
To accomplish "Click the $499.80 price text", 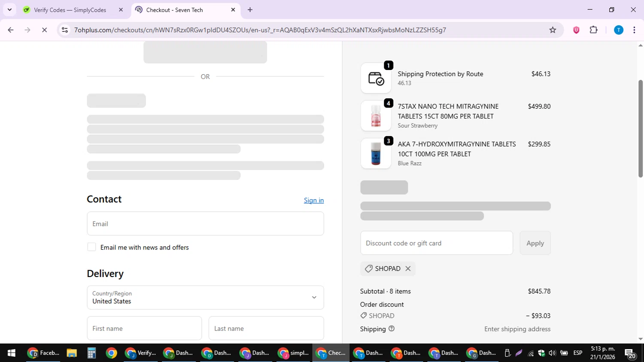I will click(x=539, y=106).
